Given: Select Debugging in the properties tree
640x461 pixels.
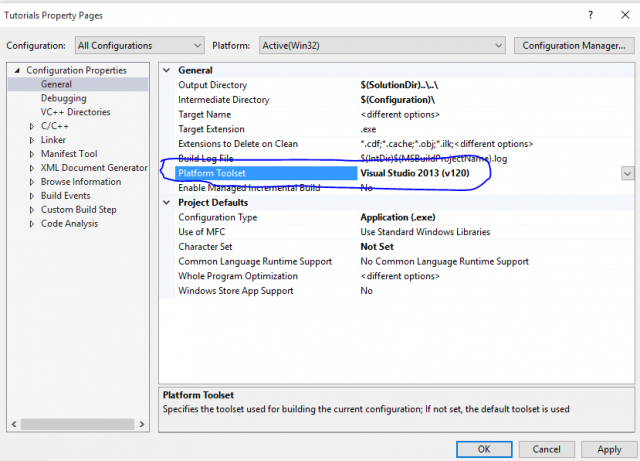Looking at the screenshot, I should point(63,98).
